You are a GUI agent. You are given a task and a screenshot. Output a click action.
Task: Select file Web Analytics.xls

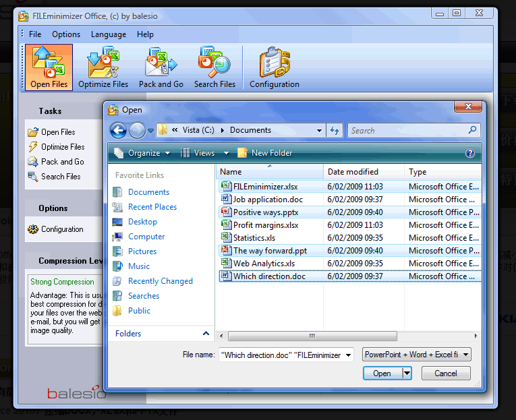[x=350, y=264]
